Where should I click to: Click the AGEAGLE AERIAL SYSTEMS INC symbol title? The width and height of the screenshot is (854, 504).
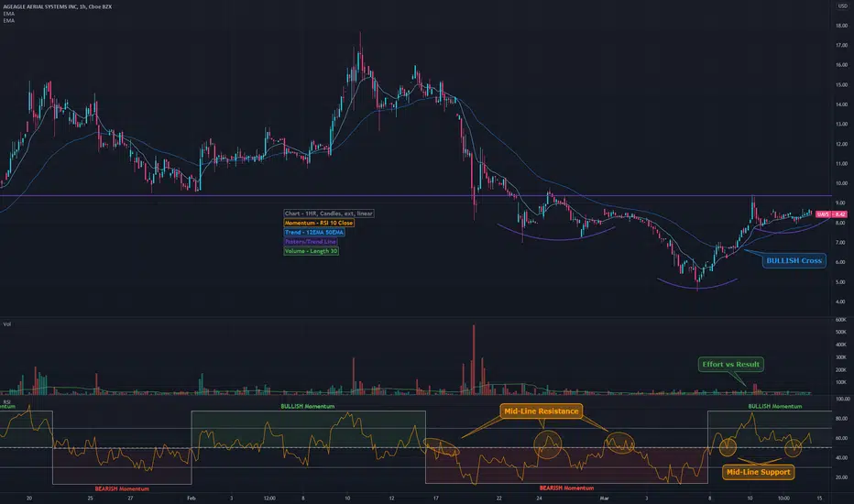point(57,6)
